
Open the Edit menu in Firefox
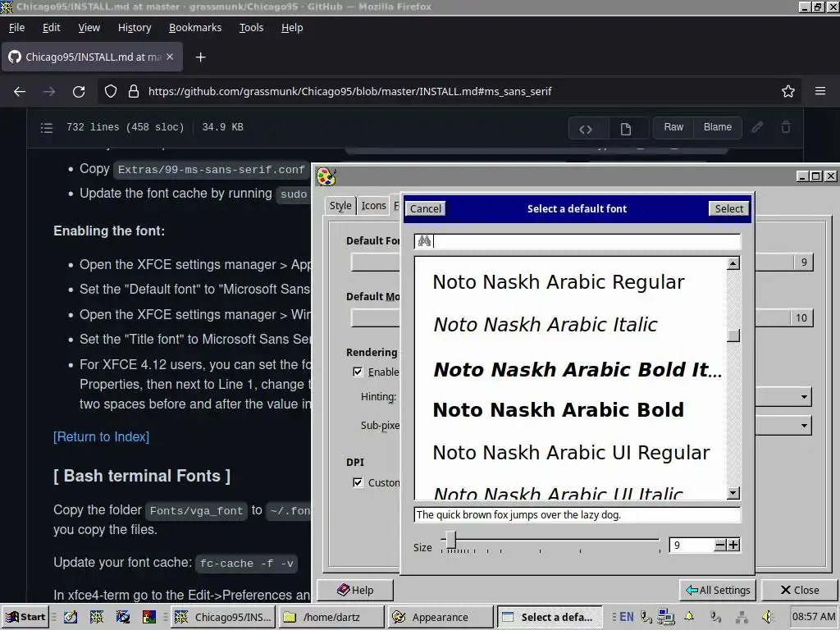click(52, 27)
